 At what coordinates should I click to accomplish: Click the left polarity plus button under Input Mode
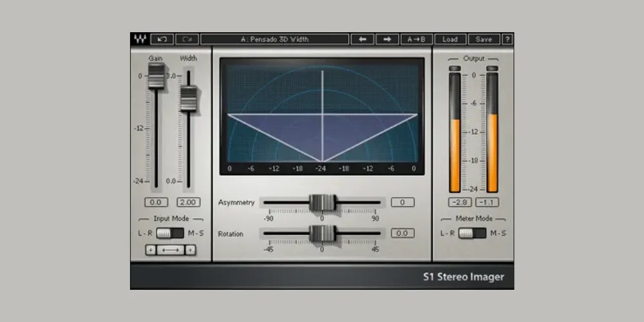[x=151, y=250]
